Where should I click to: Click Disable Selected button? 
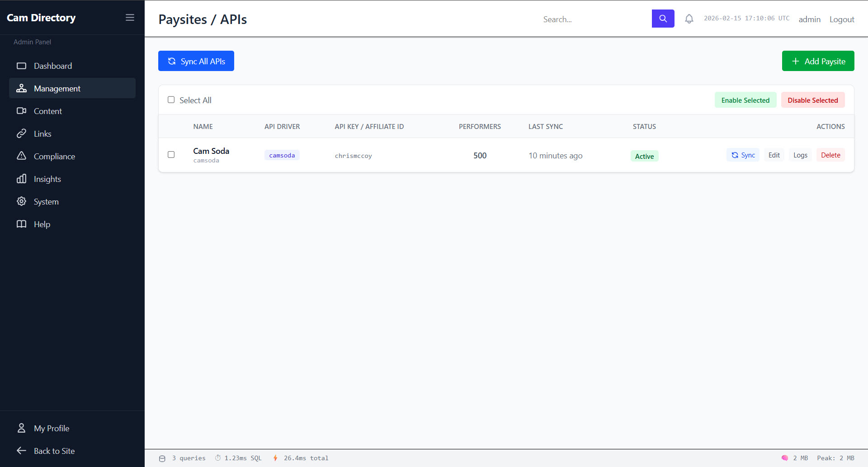click(812, 100)
